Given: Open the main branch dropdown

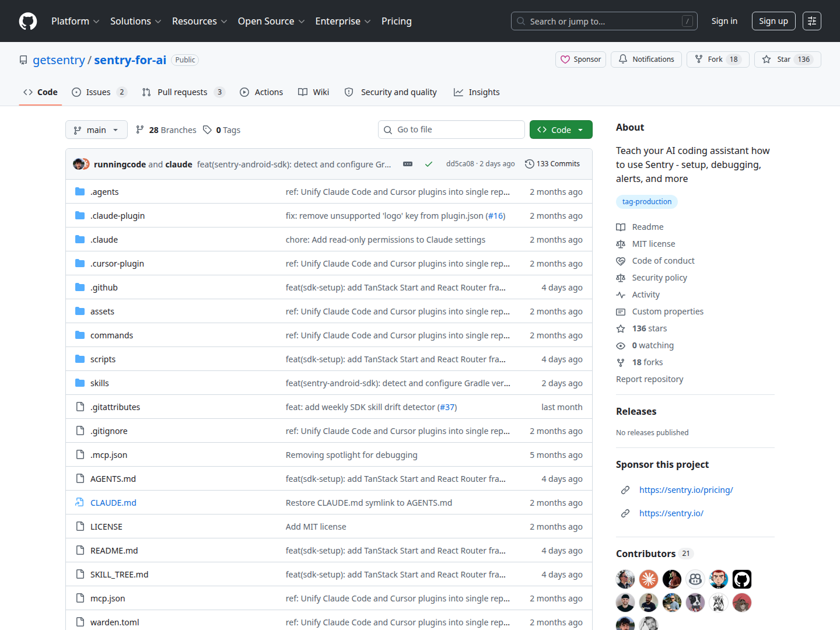Looking at the screenshot, I should pyautogui.click(x=96, y=129).
